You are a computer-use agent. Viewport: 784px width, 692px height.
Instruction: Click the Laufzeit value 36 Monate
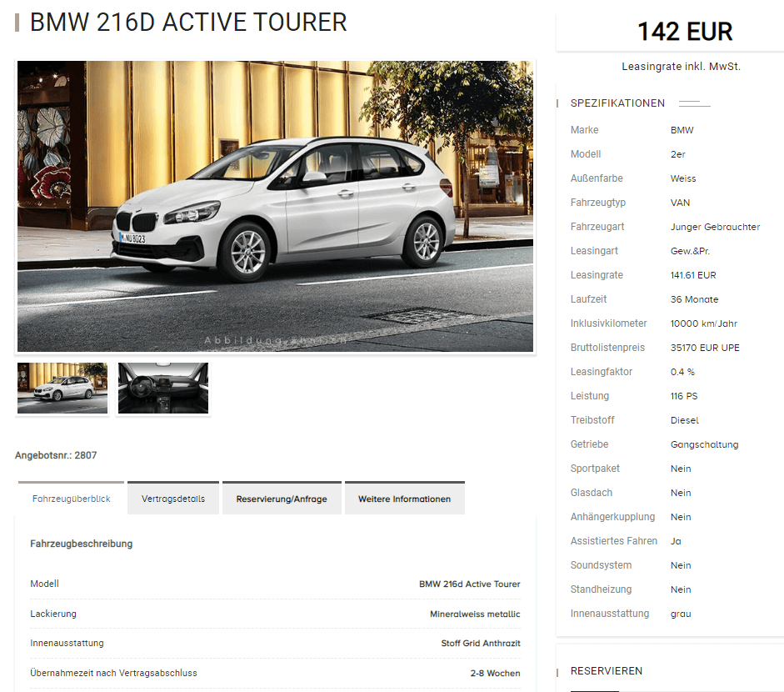(695, 299)
